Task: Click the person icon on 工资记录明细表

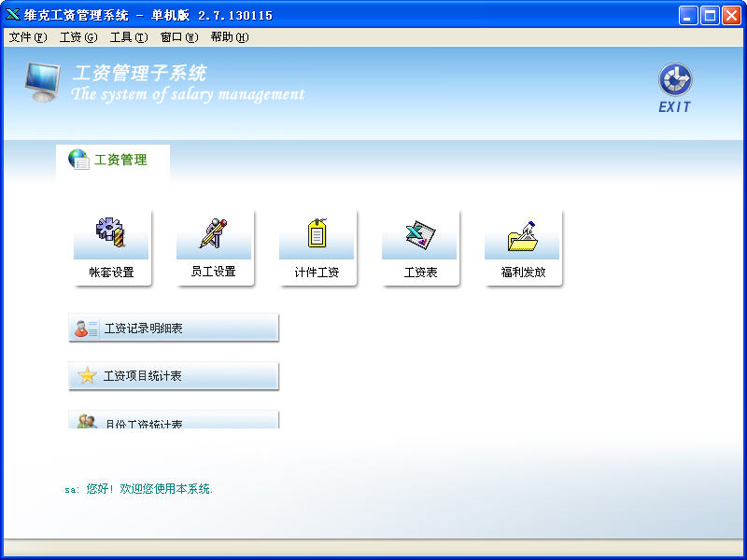Action: coord(85,329)
